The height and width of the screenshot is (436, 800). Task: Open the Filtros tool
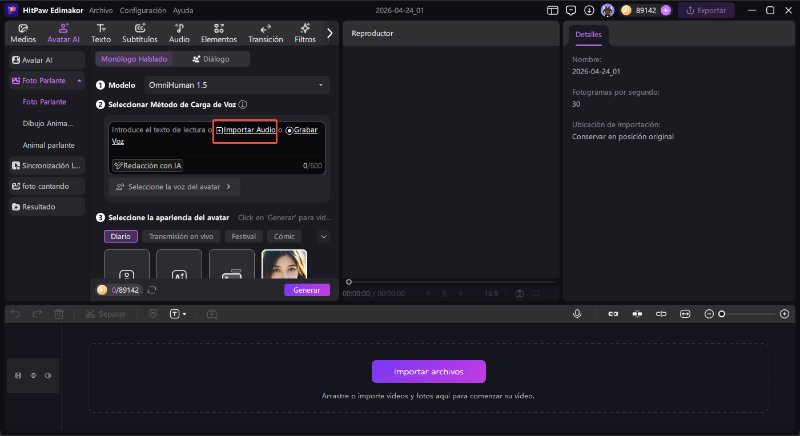tap(305, 33)
